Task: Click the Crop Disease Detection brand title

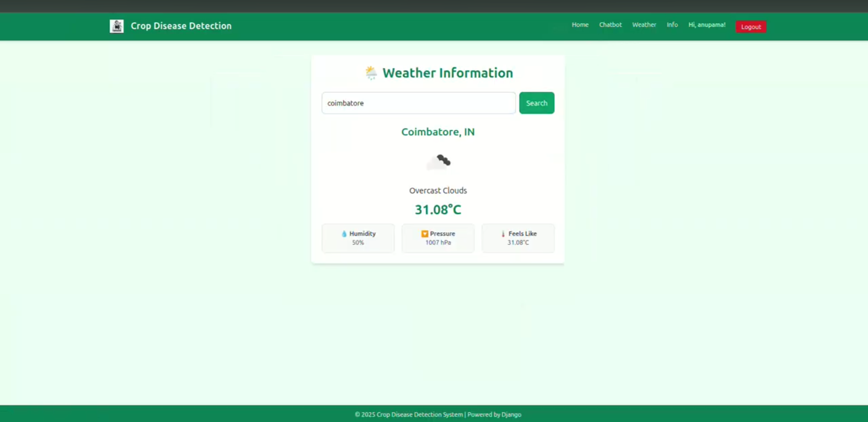Action: pos(181,26)
